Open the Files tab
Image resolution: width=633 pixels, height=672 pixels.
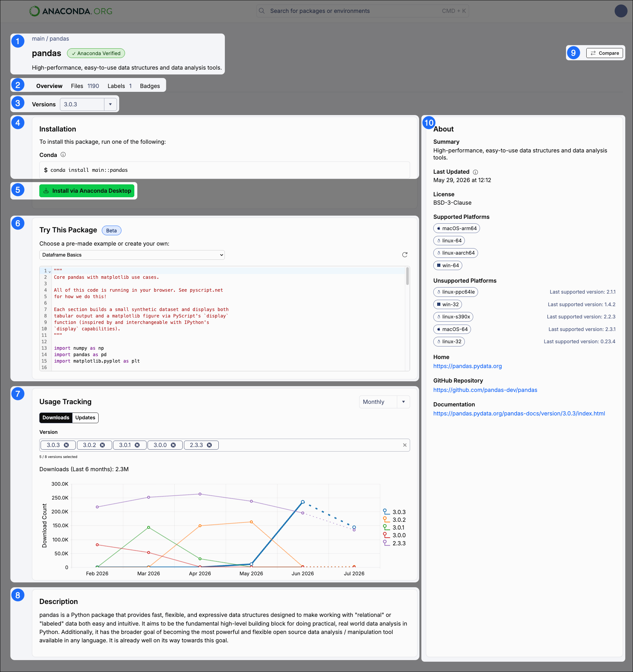point(85,86)
